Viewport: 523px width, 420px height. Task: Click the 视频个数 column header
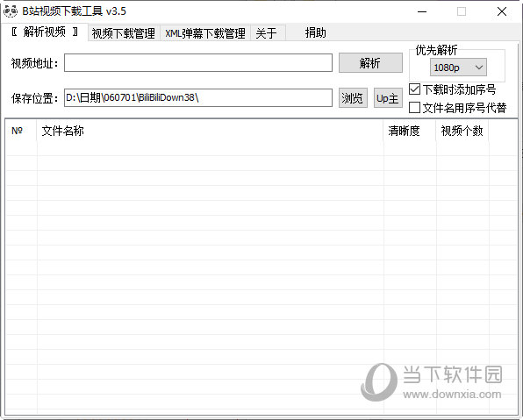click(462, 131)
